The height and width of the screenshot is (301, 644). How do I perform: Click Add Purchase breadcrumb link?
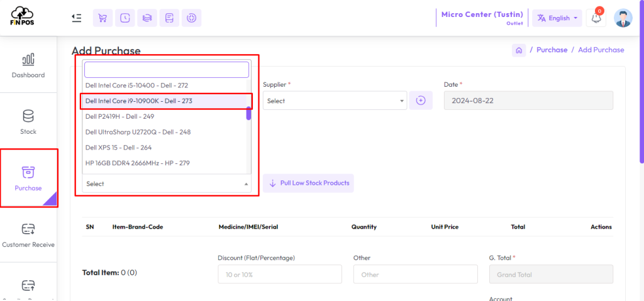pyautogui.click(x=601, y=50)
